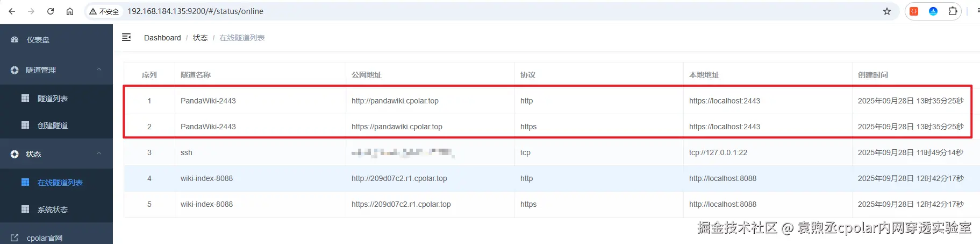The width and height of the screenshot is (980, 244).
Task: Click the 协议 column header
Action: (x=528, y=75)
